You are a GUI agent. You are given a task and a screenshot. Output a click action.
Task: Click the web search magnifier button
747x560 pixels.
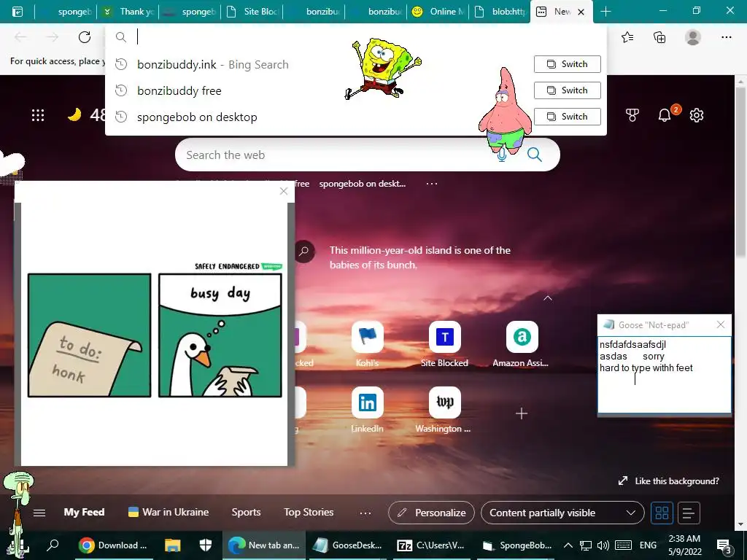pyautogui.click(x=535, y=155)
